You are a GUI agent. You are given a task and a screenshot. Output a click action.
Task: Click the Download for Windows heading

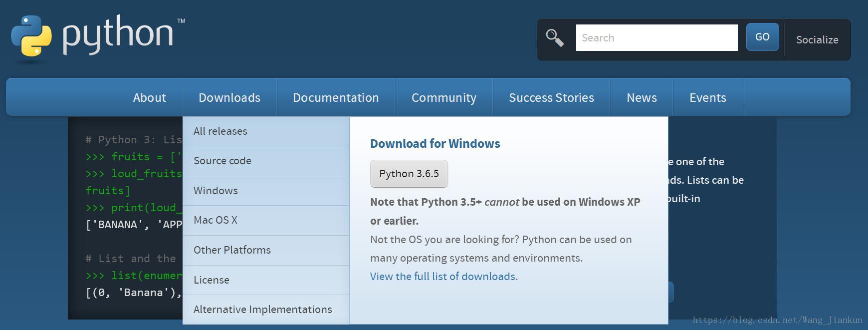[x=435, y=144]
